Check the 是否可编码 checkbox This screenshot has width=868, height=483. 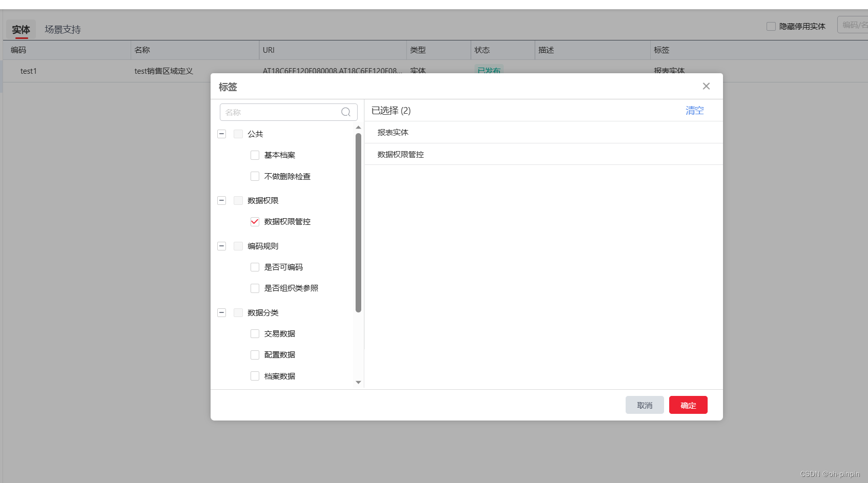[255, 267]
